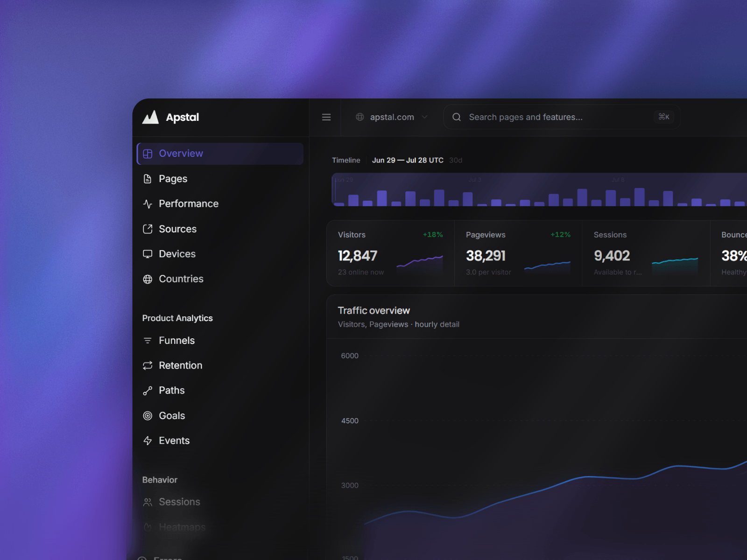Viewport: 747px width, 560px height.
Task: Click the '4500' y-axis label
Action: click(x=350, y=420)
